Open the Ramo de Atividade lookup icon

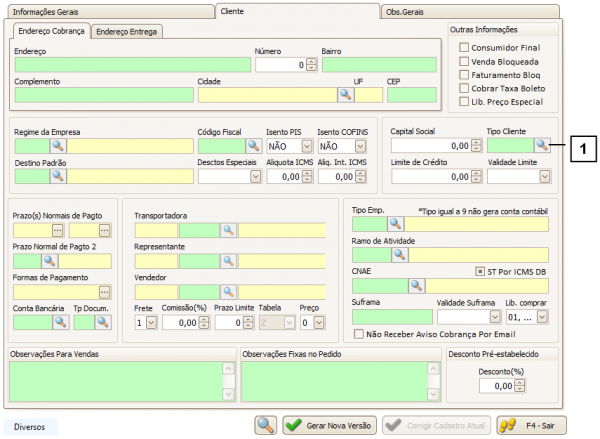point(399,255)
